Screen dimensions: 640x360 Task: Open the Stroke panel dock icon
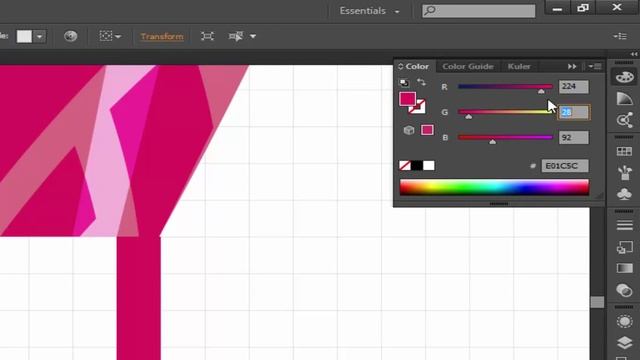624,225
